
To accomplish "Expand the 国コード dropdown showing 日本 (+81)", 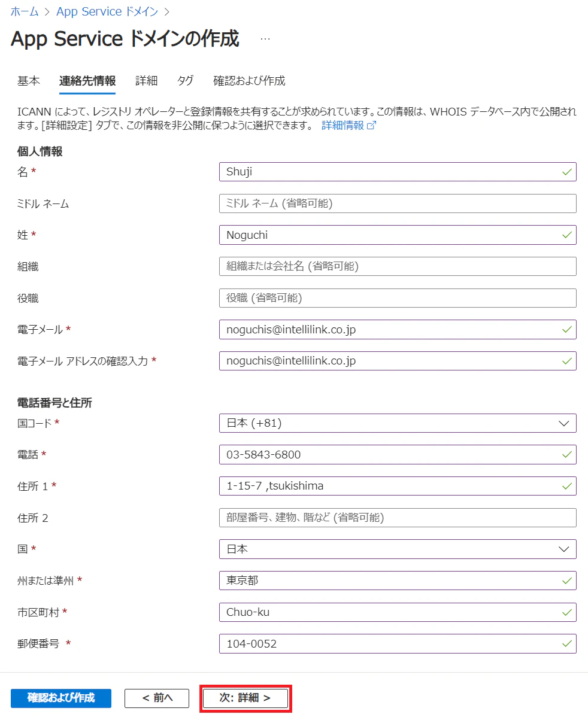I will [x=397, y=423].
